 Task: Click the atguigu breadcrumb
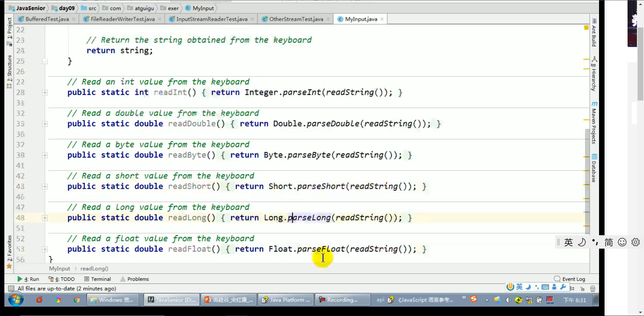pos(141,8)
